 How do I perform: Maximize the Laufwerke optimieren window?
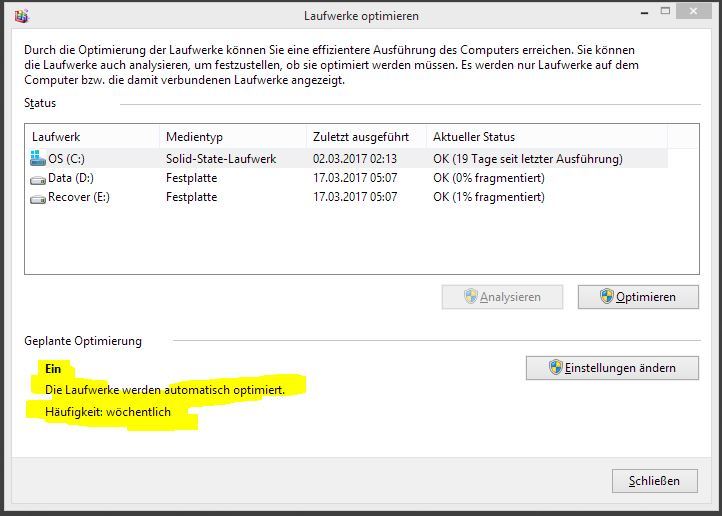pyautogui.click(x=665, y=13)
